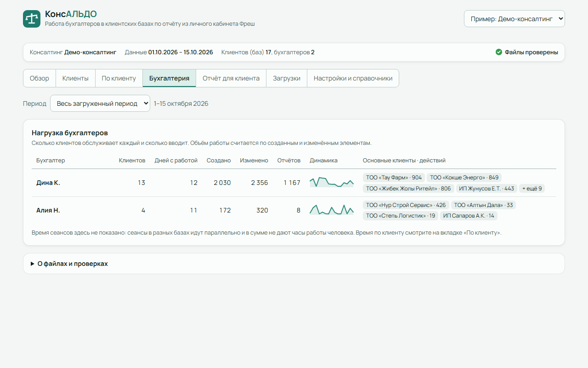Image resolution: width=588 pixels, height=368 pixels.
Task: Click the Дней с работой column header
Action: point(176,161)
